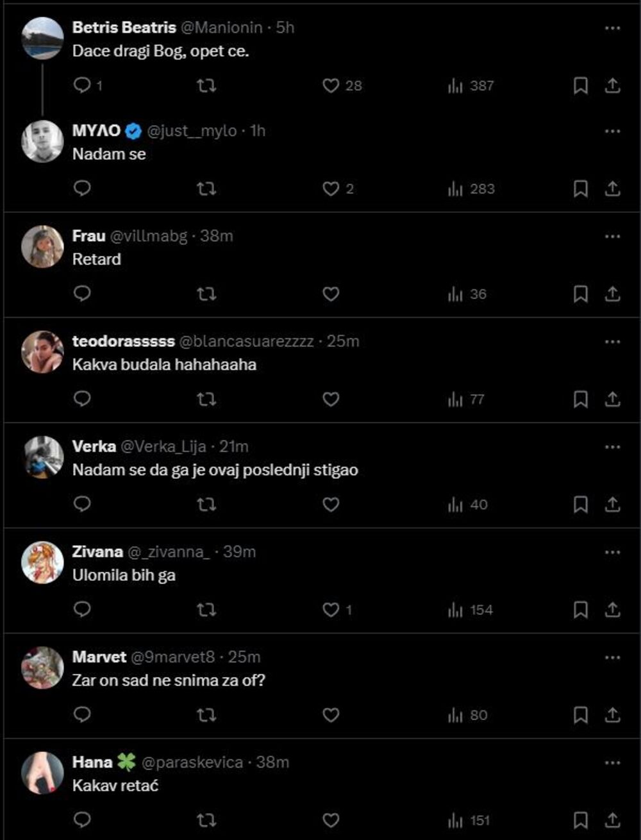Viewport: 641px width, 840px height.
Task: Share the tweet from @_zivanna_
Action: point(613,610)
